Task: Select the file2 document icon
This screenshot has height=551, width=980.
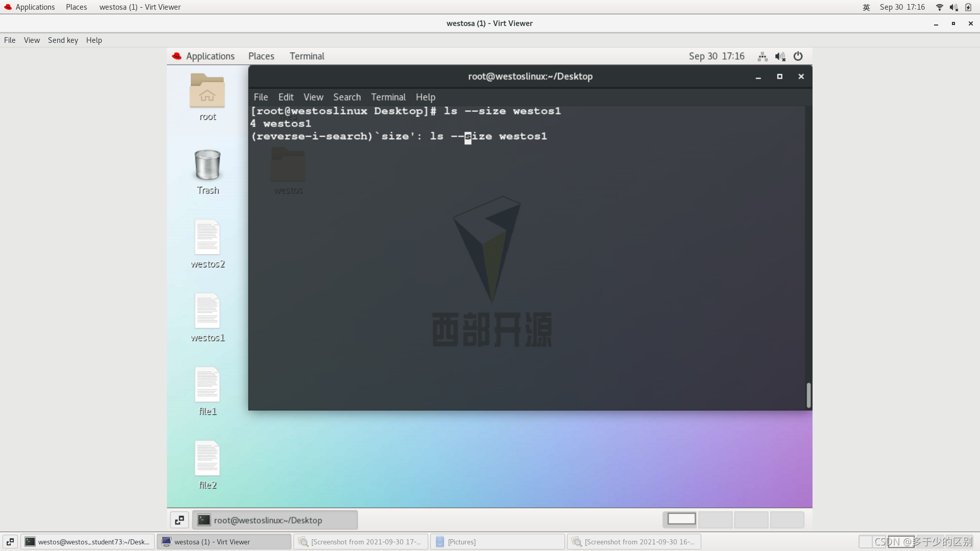Action: click(207, 459)
